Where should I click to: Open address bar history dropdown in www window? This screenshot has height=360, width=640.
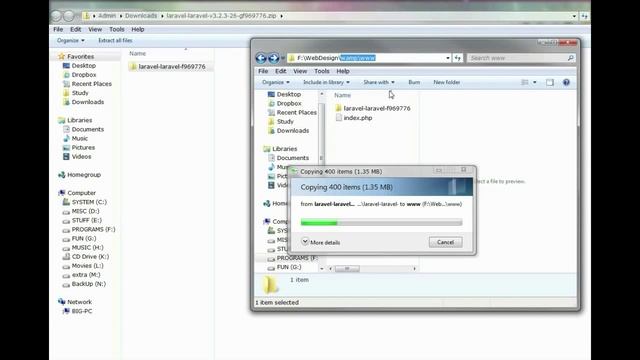click(448, 58)
